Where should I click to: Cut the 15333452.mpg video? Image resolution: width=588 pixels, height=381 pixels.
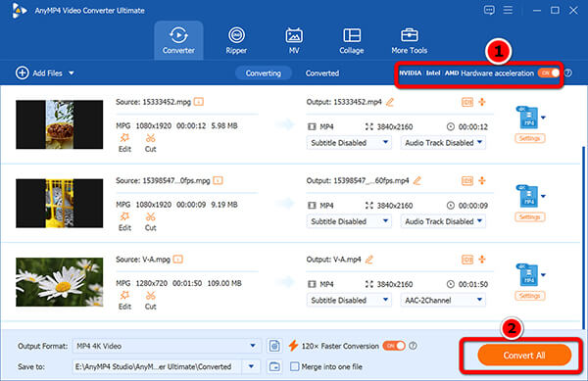pos(150,143)
